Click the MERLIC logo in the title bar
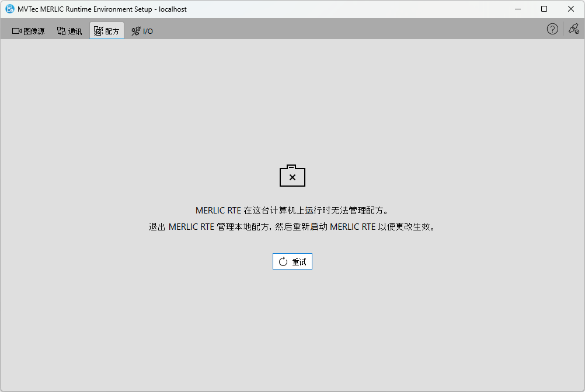This screenshot has width=585, height=392. pyautogui.click(x=9, y=9)
